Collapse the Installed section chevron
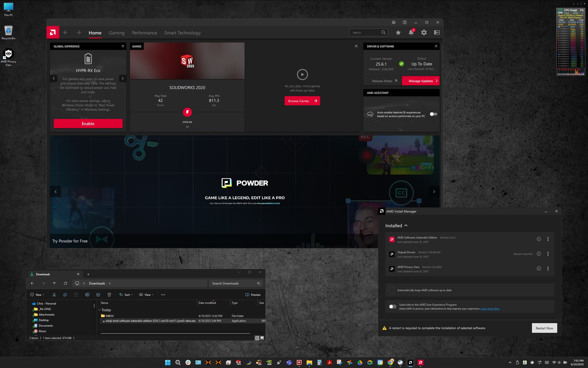Screen dimensions: 588x368 [x=406, y=226]
